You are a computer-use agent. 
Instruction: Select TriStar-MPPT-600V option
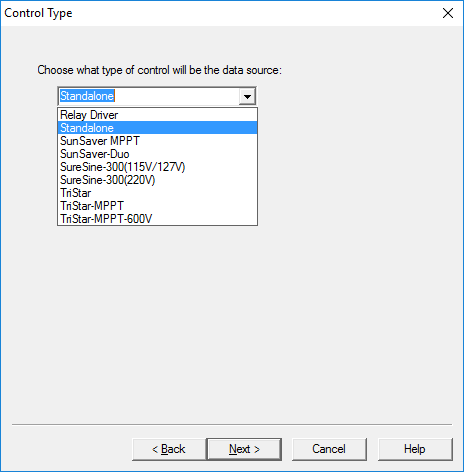point(157,219)
